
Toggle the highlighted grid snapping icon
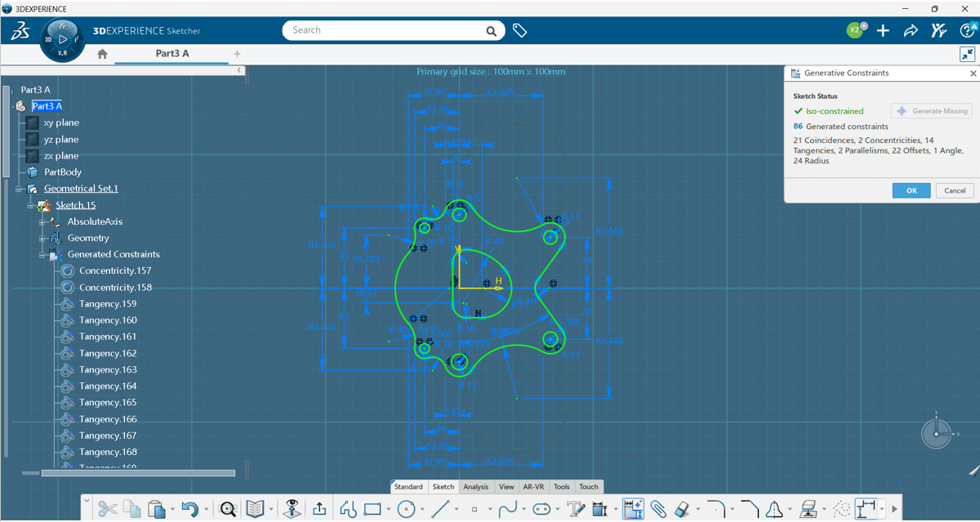[x=633, y=508]
